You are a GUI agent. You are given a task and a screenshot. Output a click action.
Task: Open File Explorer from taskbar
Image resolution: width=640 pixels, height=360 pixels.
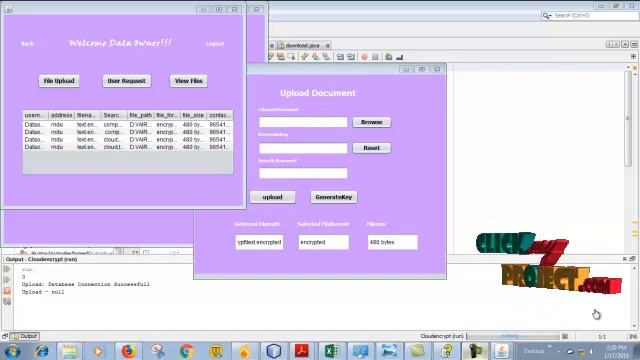point(69,351)
